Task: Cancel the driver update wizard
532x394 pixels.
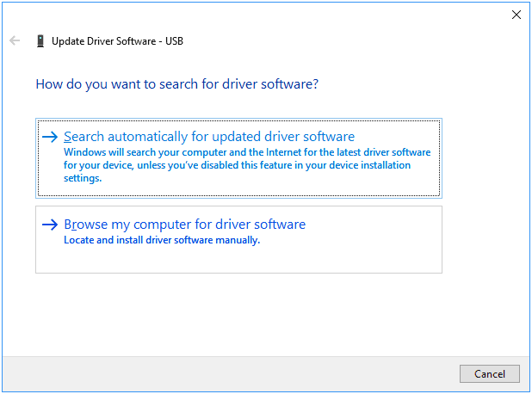Action: (x=489, y=373)
